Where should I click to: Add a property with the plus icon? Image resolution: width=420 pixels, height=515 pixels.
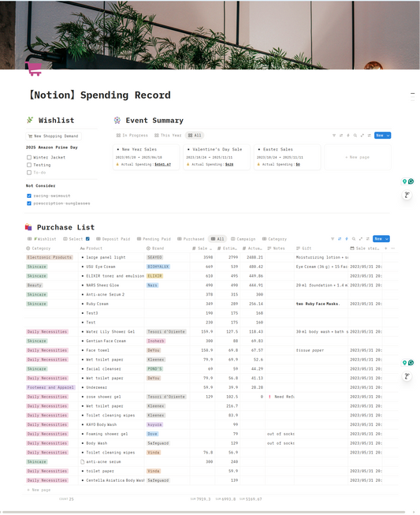pyautogui.click(x=386, y=248)
